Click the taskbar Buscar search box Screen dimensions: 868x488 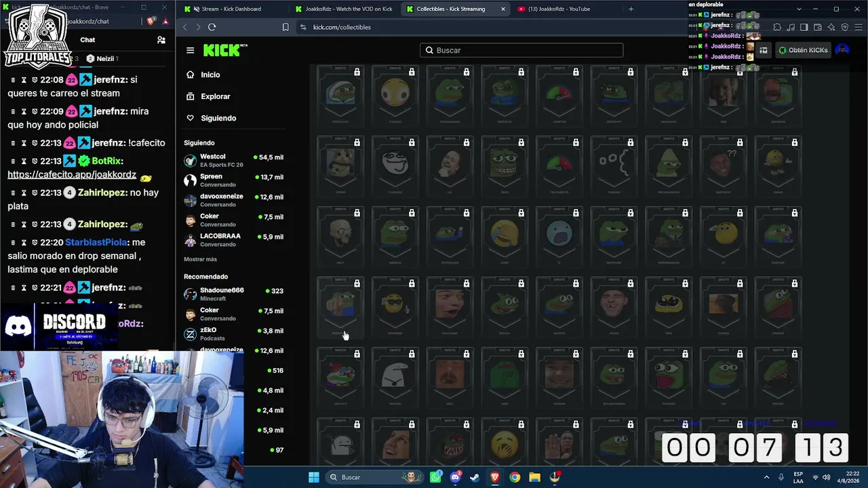374,477
